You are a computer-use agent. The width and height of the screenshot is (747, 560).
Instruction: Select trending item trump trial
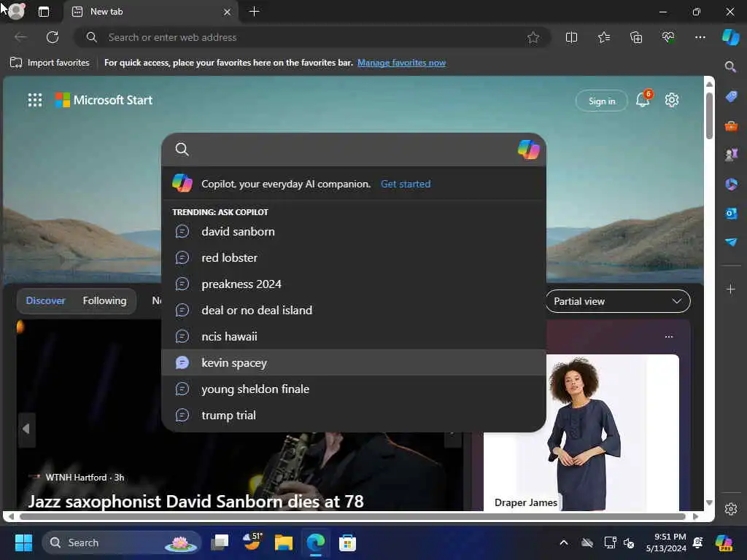tap(354, 415)
